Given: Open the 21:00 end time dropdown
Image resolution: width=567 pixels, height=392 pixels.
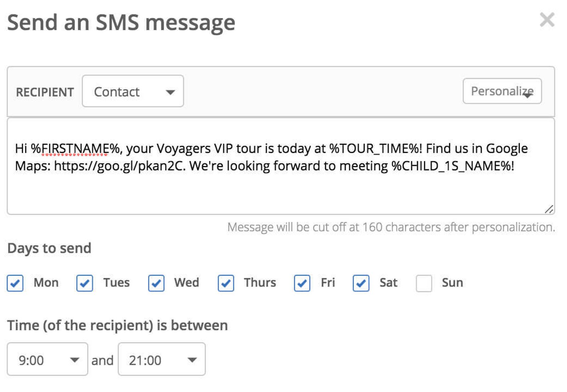Looking at the screenshot, I should pos(161,360).
